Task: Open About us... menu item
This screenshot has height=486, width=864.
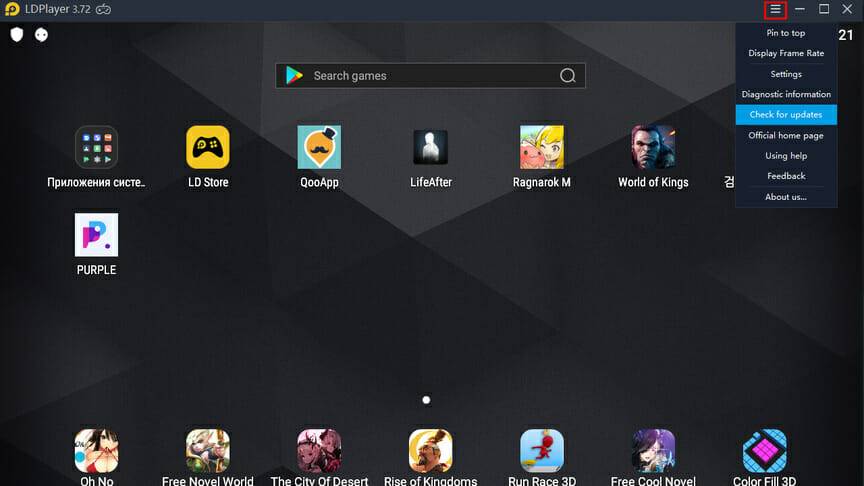Action: click(786, 197)
